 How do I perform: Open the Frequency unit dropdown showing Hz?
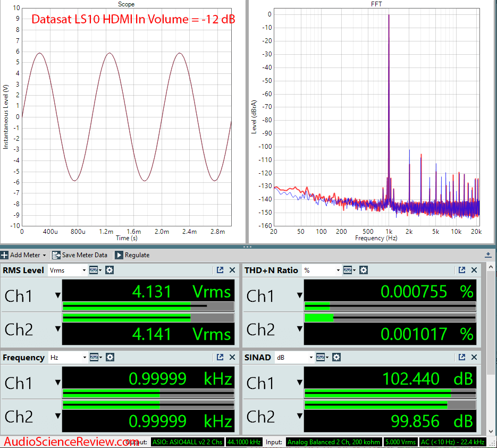[68, 357]
